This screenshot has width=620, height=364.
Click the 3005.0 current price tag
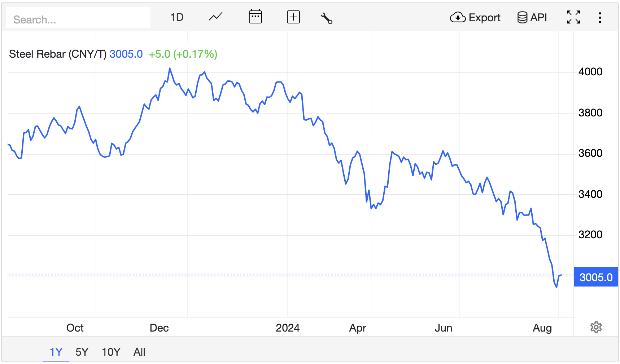coord(596,277)
